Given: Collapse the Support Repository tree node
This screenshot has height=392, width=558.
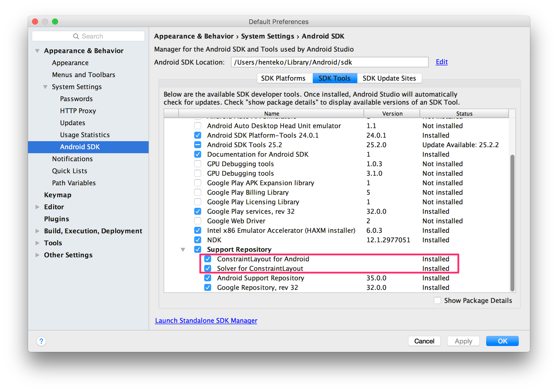Looking at the screenshot, I should pos(183,250).
